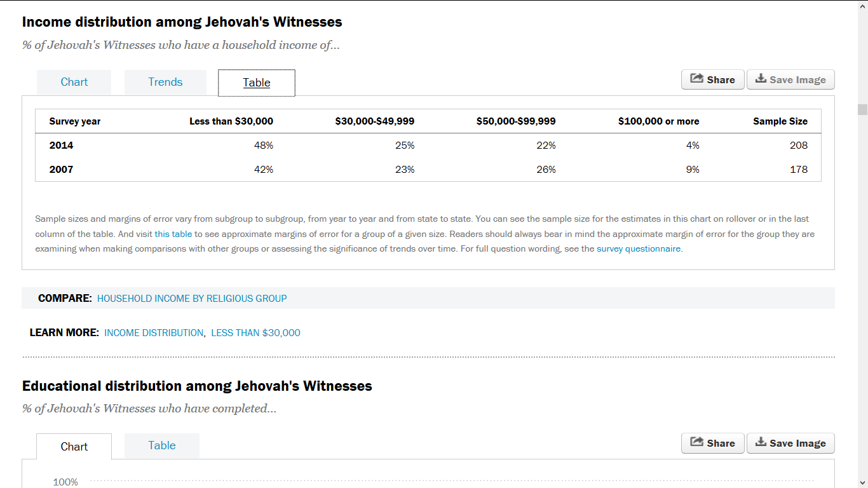Select the Table tab under Income distribution
868x488 pixels.
[x=257, y=83]
